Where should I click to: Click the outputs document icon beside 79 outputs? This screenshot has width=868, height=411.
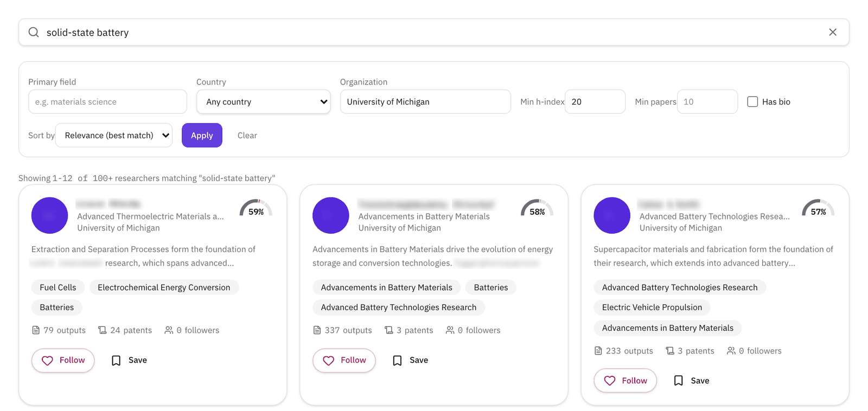36,330
